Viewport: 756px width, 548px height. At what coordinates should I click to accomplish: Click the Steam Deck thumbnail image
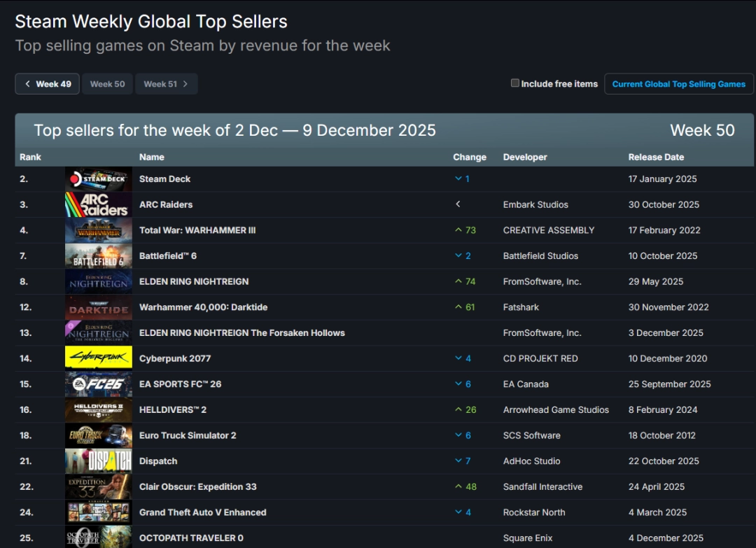click(x=98, y=179)
